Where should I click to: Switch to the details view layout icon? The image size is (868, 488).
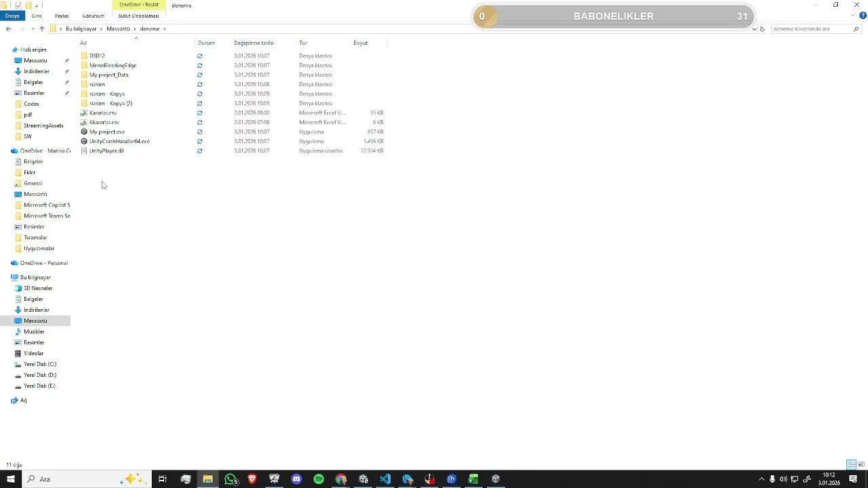pos(851,465)
